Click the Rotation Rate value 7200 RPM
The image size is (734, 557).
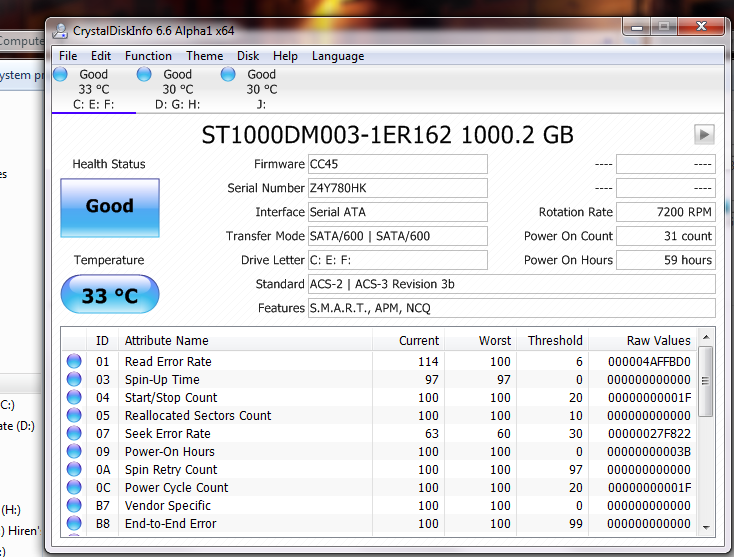click(x=666, y=212)
